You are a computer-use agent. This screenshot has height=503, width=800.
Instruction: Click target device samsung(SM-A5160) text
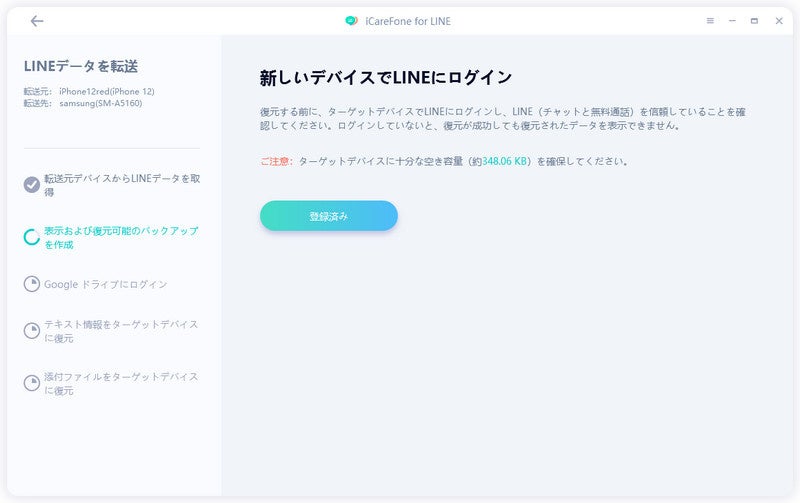point(101,103)
